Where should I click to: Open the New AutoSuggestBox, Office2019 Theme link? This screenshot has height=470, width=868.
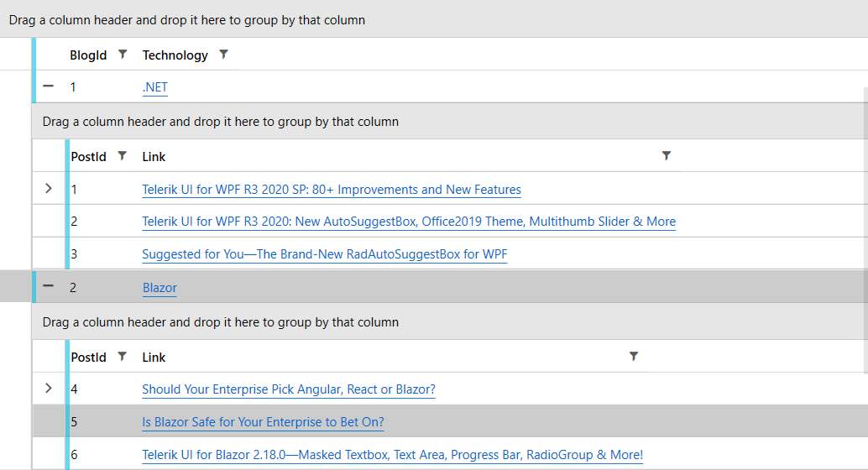pos(409,222)
